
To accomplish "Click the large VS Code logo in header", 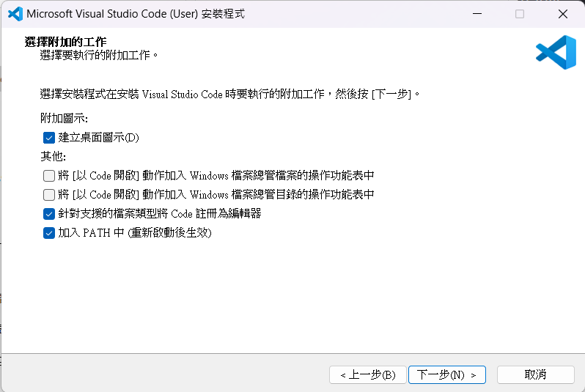I will click(x=556, y=52).
